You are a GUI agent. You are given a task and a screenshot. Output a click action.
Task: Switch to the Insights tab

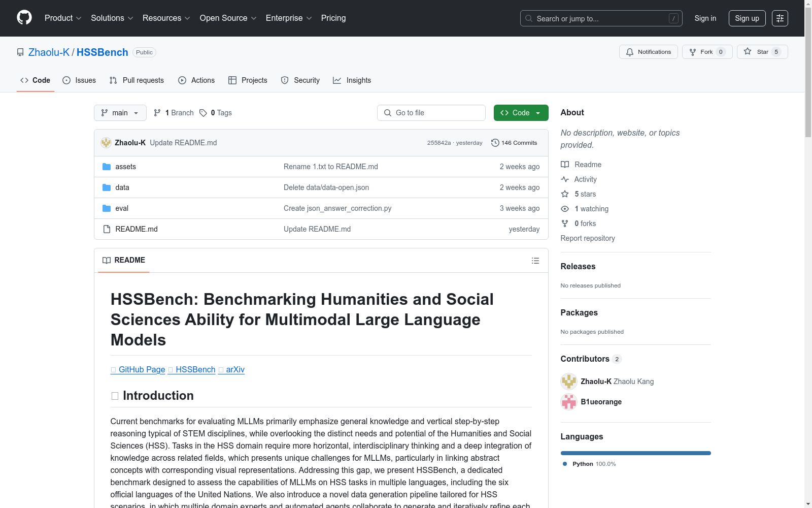pos(352,80)
